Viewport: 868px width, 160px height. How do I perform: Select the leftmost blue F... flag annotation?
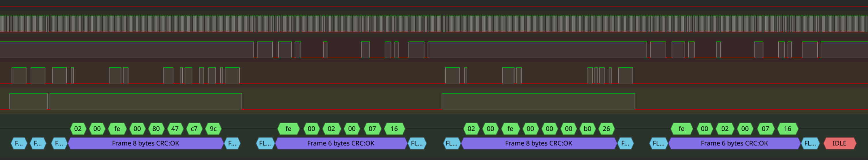pyautogui.click(x=19, y=143)
